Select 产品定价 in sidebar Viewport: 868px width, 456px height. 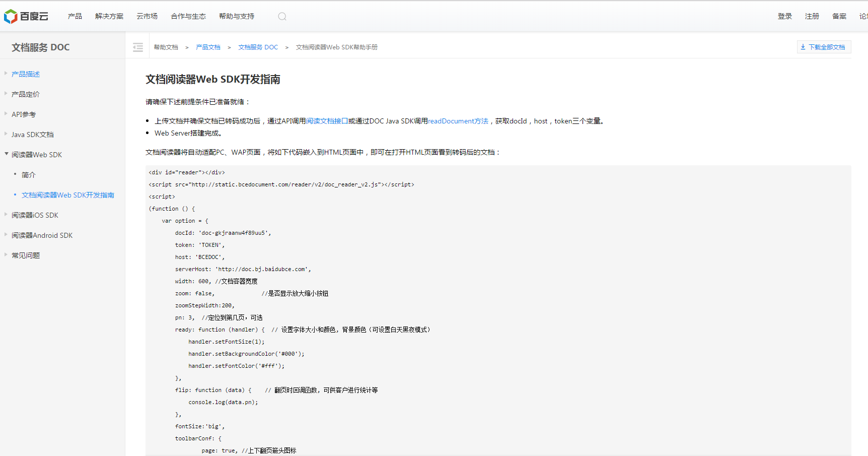(26, 94)
